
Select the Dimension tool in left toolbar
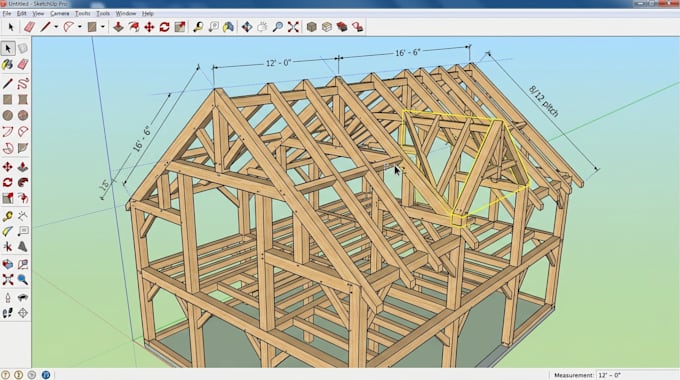coord(23,216)
